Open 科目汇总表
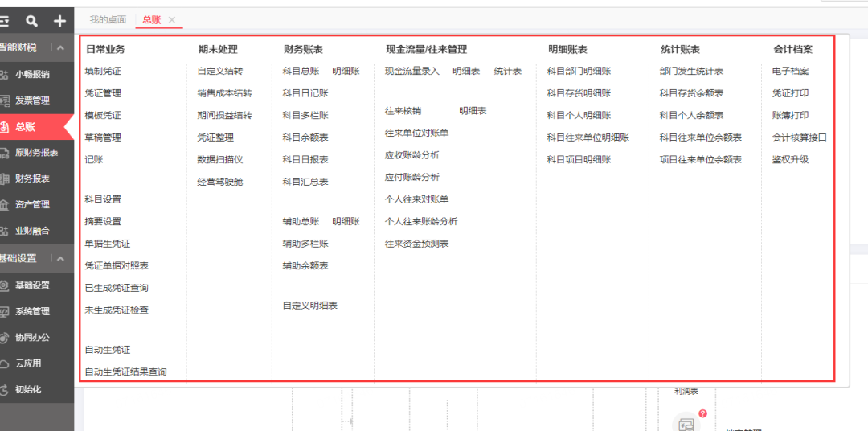Viewport: 868px width, 431px height. coord(305,182)
